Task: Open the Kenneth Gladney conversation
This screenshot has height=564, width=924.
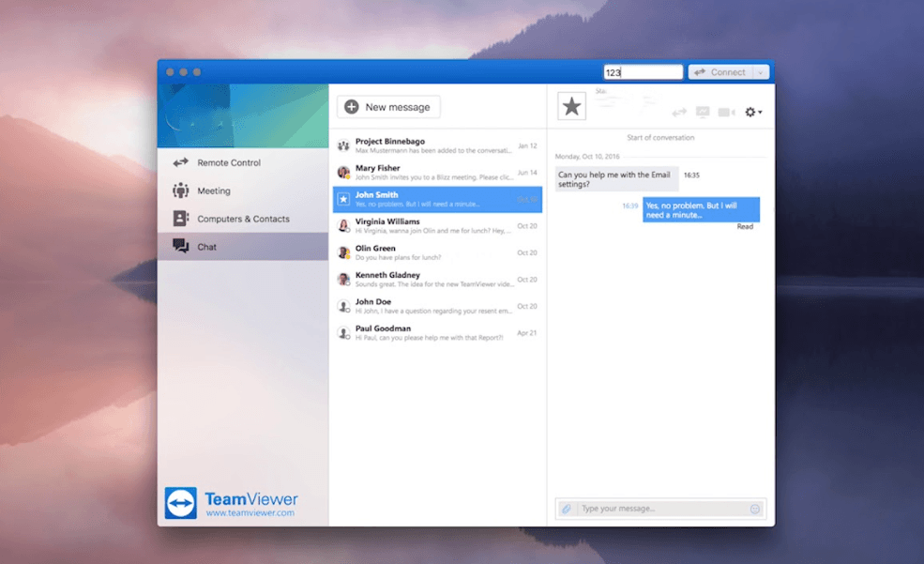Action: pyautogui.click(x=437, y=280)
